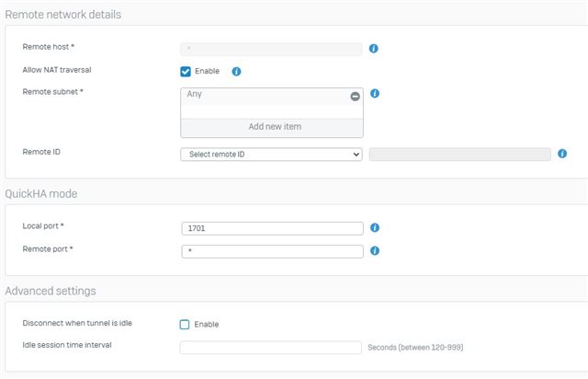Show info tooltip for Remote subnet
The width and height of the screenshot is (588, 379).
(375, 94)
